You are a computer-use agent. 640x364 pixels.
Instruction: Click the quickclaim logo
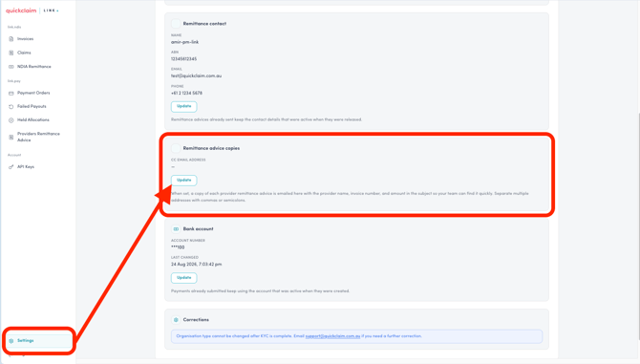(21, 11)
